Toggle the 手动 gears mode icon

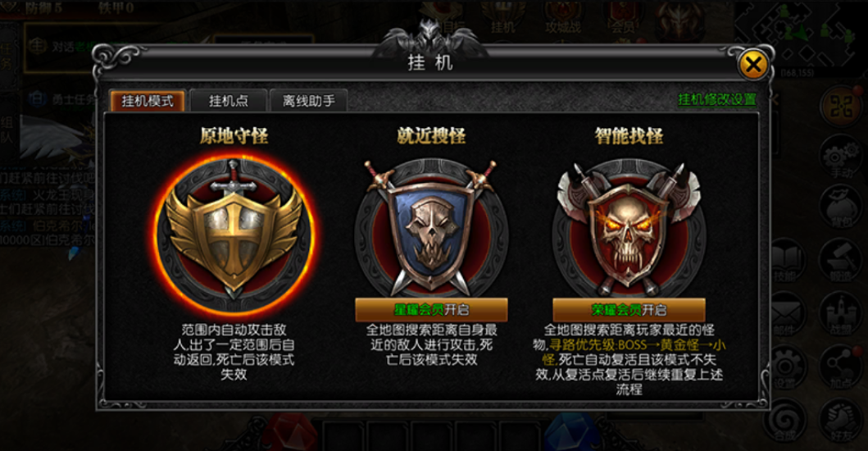click(841, 157)
